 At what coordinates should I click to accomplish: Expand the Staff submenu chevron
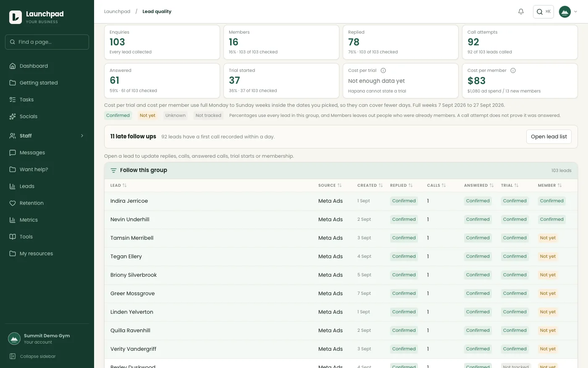[82, 136]
